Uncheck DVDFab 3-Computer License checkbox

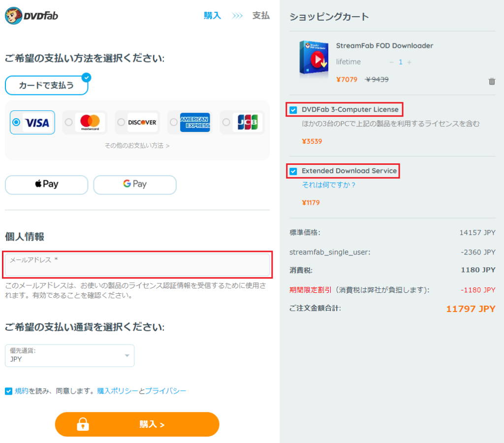293,110
